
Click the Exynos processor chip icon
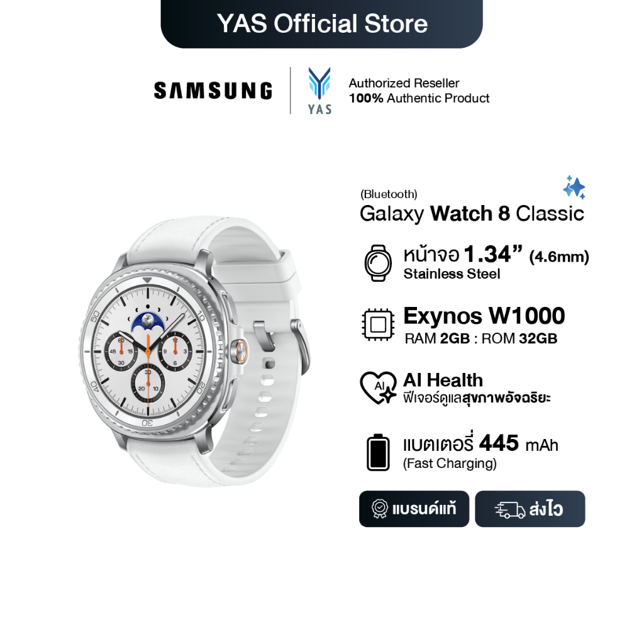click(x=378, y=325)
